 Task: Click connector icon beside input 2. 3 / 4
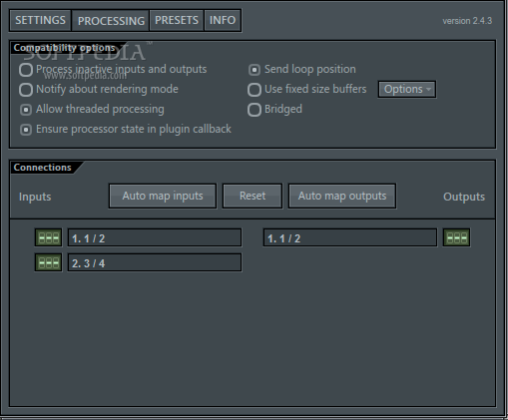click(48, 262)
